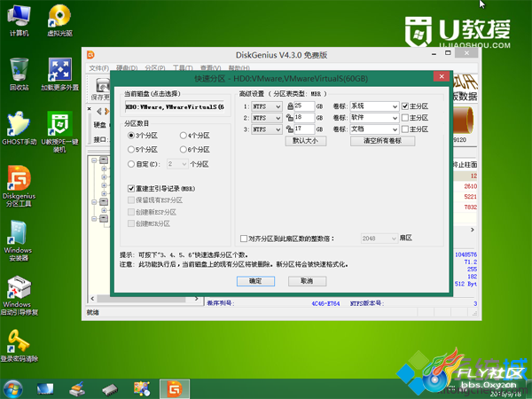Uncheck 重建主引导记录(MBR) checkbox
Image resolution: width=532 pixels, height=399 pixels.
(x=131, y=188)
